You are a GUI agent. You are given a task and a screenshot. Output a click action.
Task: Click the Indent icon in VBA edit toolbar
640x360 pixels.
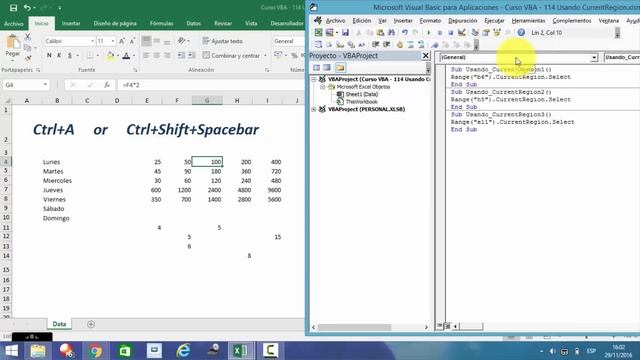(x=376, y=45)
